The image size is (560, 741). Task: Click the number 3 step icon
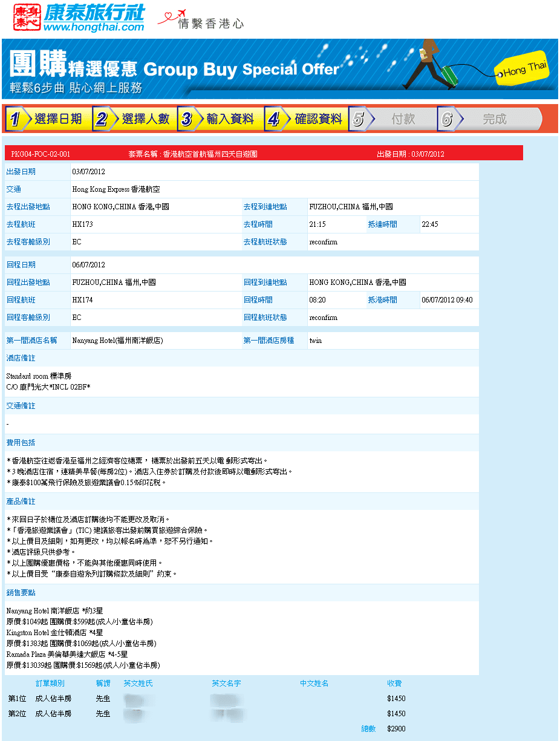187,119
